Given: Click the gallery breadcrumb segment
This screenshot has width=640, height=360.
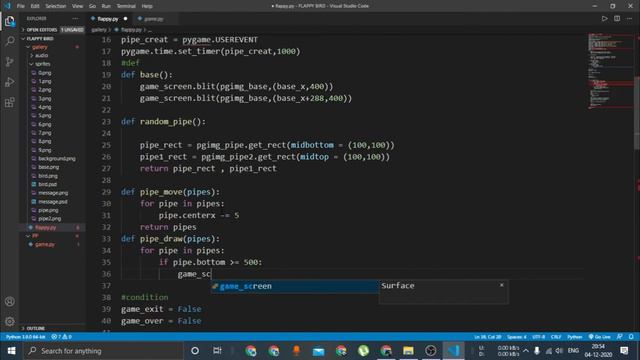Looking at the screenshot, I should (98, 30).
